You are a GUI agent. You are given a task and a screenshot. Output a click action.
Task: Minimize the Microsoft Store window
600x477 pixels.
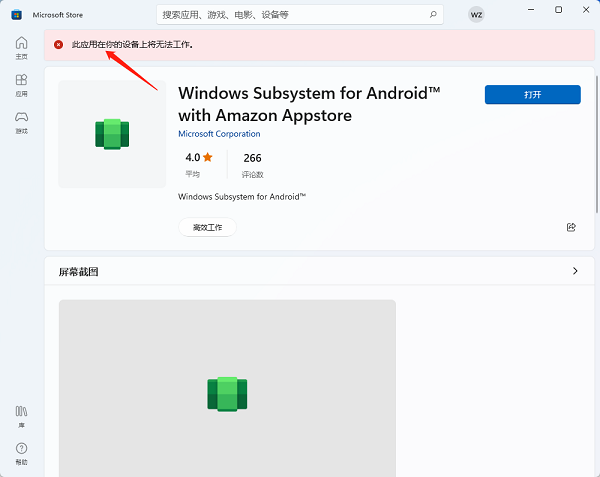pyautogui.click(x=531, y=10)
